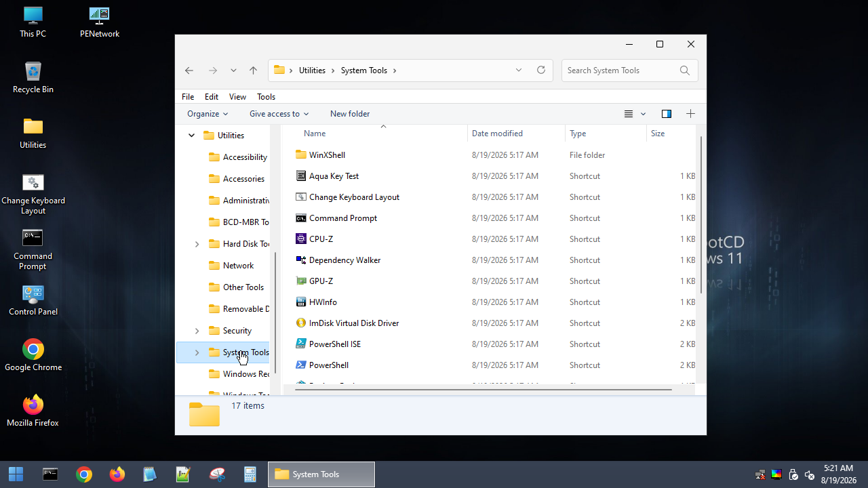The width and height of the screenshot is (868, 488).
Task: Click the Command Prompt desktop icon
Action: 33,249
